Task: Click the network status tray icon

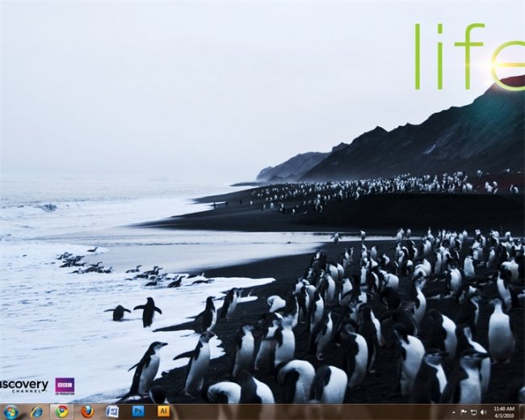Action: pyautogui.click(x=472, y=412)
